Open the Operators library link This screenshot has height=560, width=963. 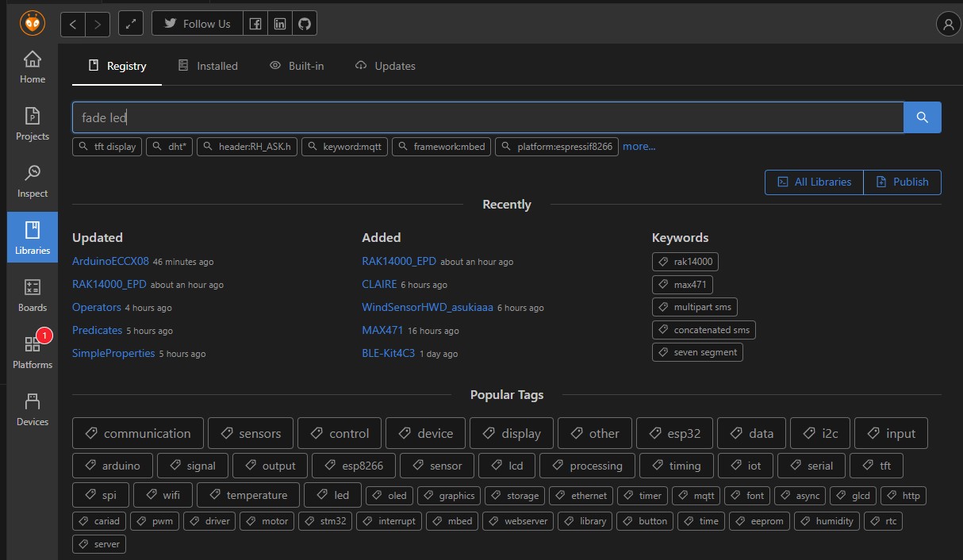click(97, 307)
